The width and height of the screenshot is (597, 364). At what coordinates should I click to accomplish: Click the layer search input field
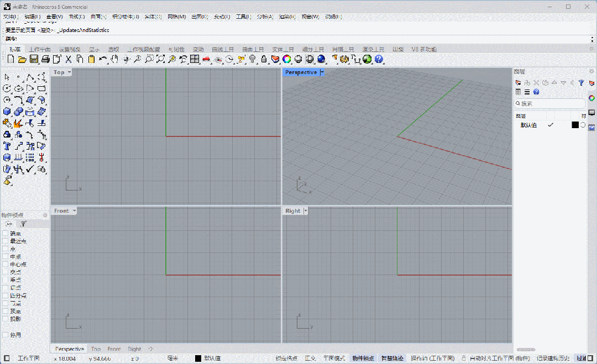549,103
